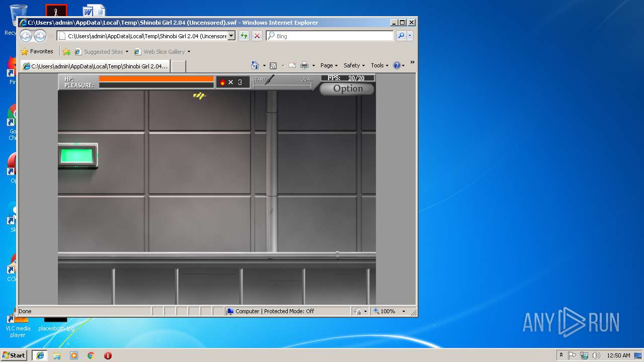Open the Windows Start button
This screenshot has height=362, width=644.
click(14, 355)
